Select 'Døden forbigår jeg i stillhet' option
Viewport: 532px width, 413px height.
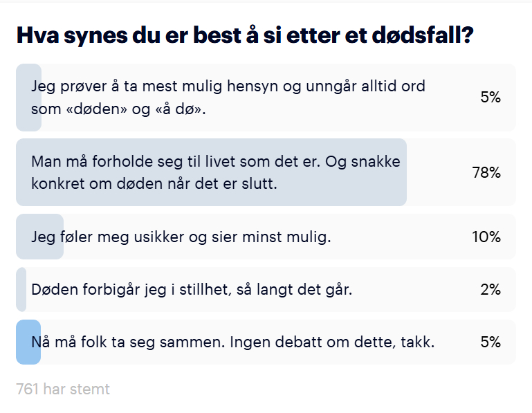pyautogui.click(x=192, y=290)
